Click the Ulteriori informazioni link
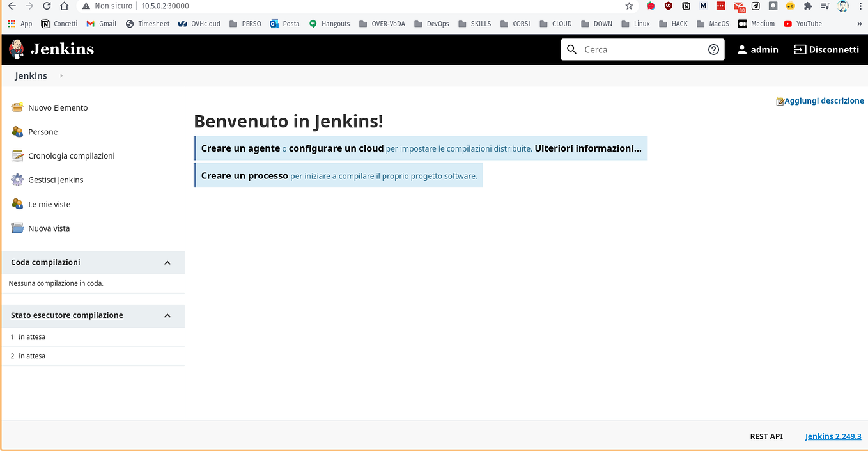868x451 pixels. [x=587, y=148]
